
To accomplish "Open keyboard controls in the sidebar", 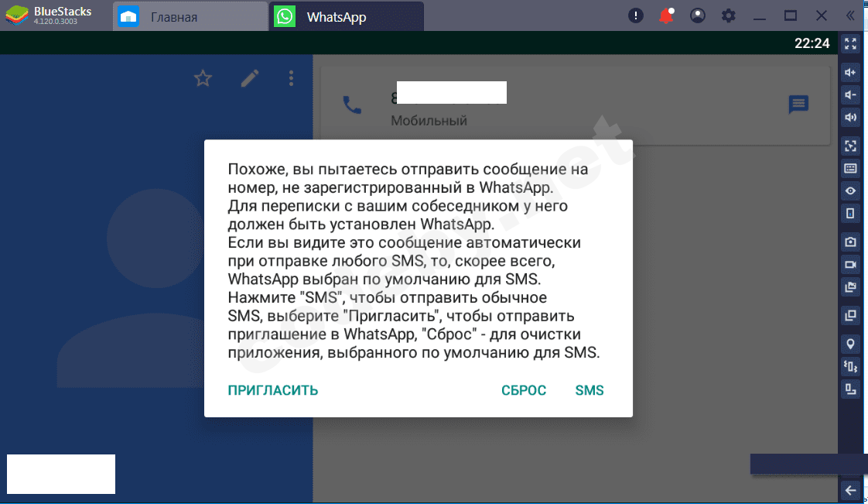I will pos(850,168).
